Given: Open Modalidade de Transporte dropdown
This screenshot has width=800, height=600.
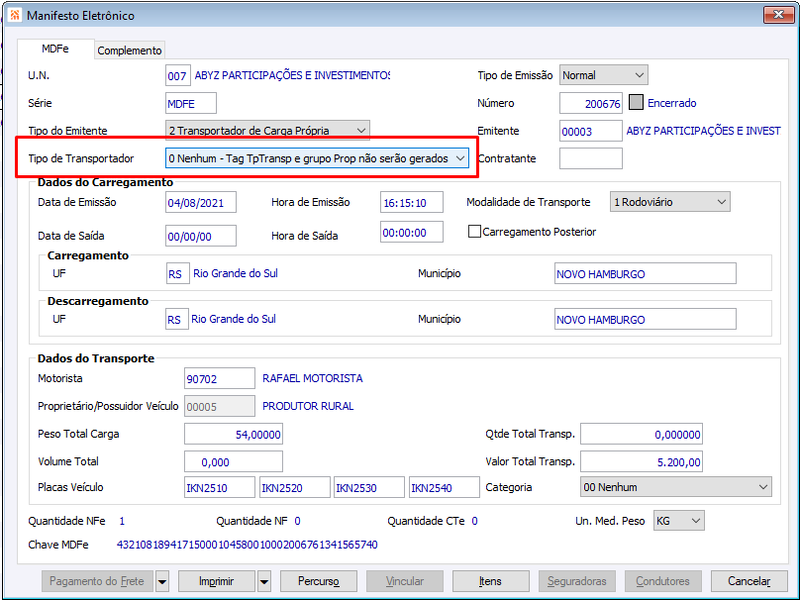Looking at the screenshot, I should pyautogui.click(x=670, y=202).
